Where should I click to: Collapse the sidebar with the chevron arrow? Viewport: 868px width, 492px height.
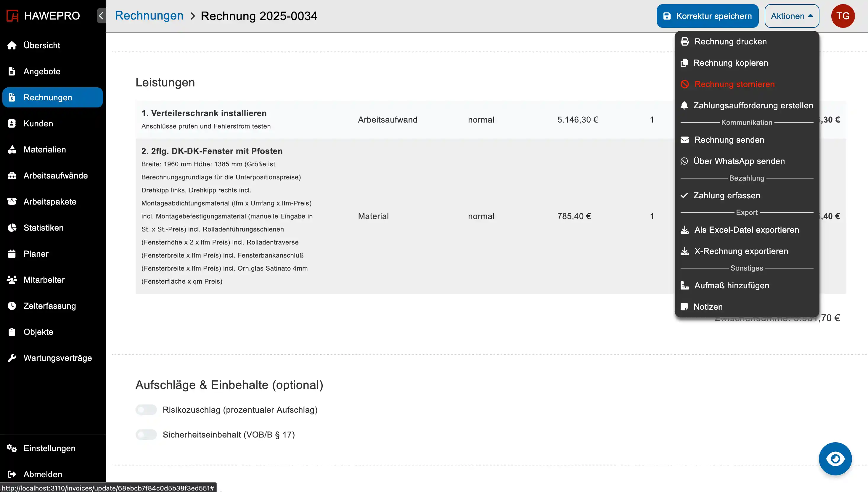[101, 16]
